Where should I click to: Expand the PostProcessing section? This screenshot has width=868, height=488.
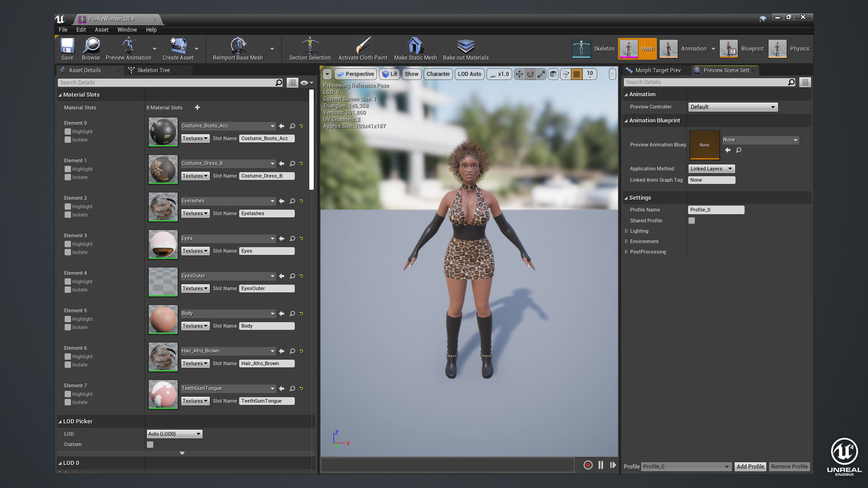(627, 252)
